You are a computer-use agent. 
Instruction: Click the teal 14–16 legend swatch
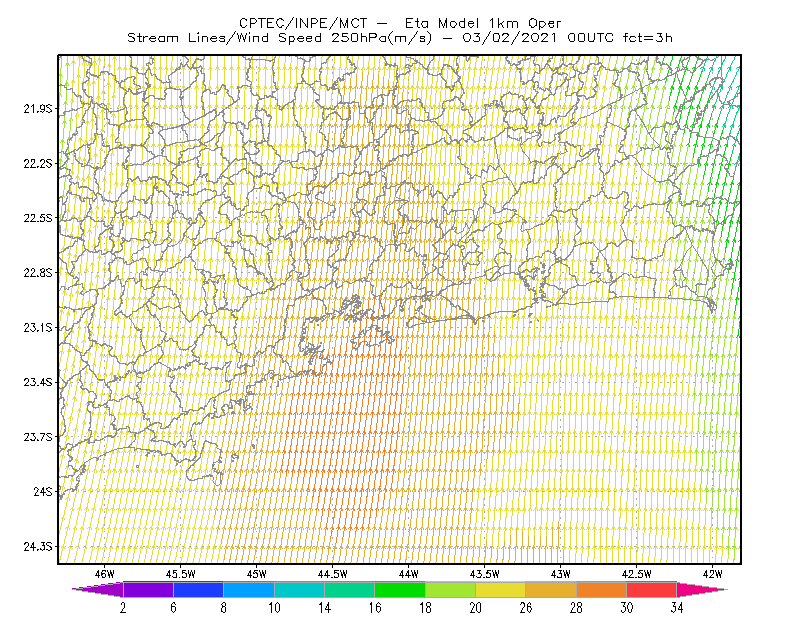pos(349,589)
